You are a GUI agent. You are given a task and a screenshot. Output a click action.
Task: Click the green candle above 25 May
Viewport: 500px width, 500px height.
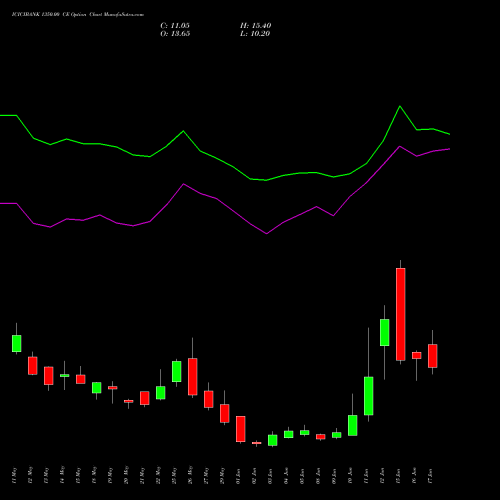pyautogui.click(x=177, y=371)
